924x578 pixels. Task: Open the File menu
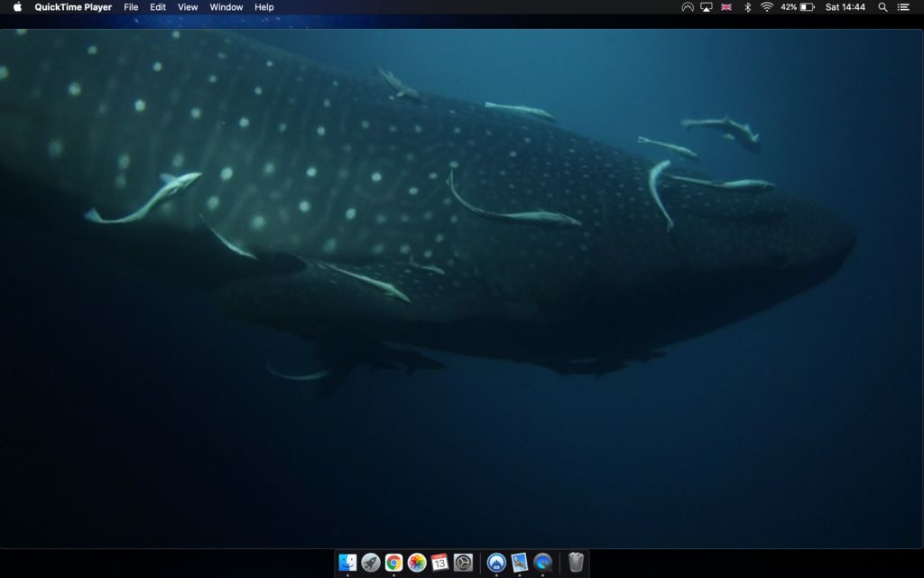click(x=131, y=7)
